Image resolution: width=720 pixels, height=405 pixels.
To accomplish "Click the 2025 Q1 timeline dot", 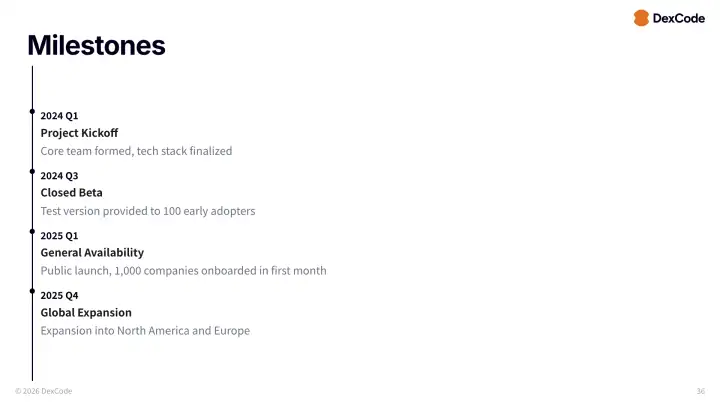I will 33,231.
